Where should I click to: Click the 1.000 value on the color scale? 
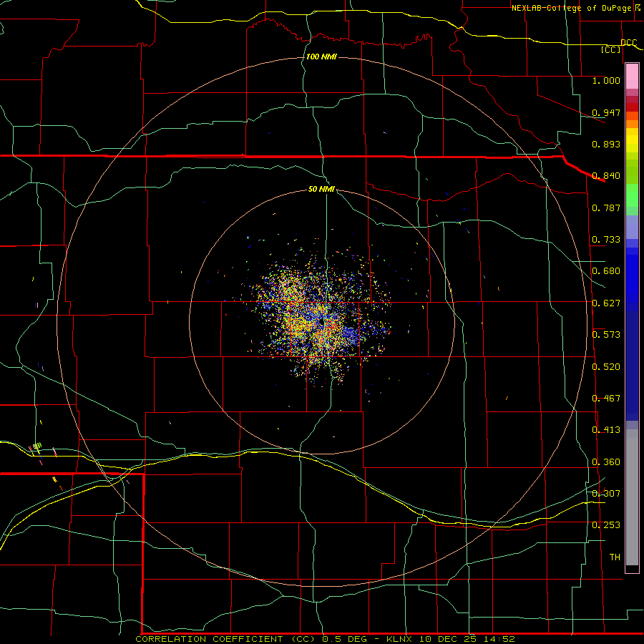[606, 80]
